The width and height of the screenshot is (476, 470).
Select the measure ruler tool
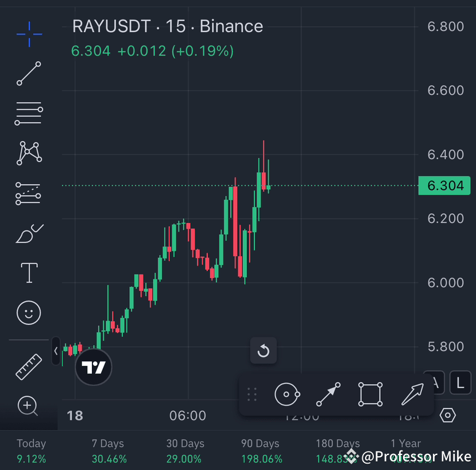pos(29,366)
